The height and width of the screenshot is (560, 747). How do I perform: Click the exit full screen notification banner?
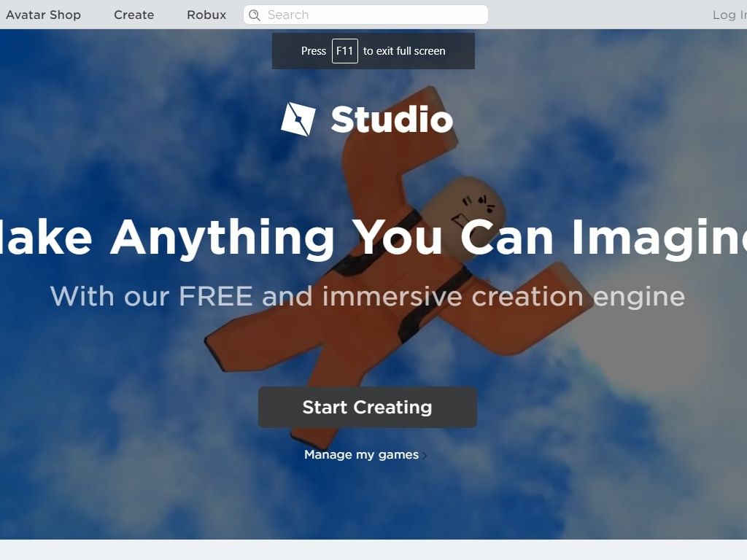coord(373,51)
